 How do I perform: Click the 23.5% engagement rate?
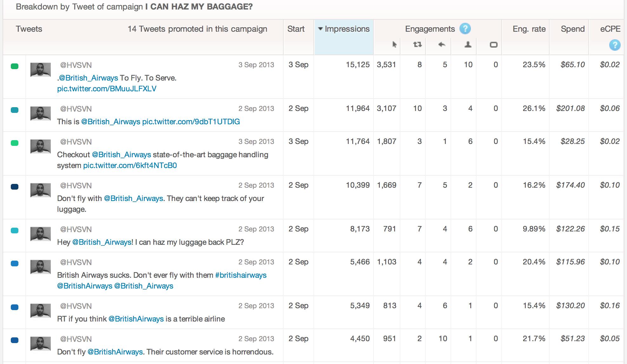[x=534, y=65]
